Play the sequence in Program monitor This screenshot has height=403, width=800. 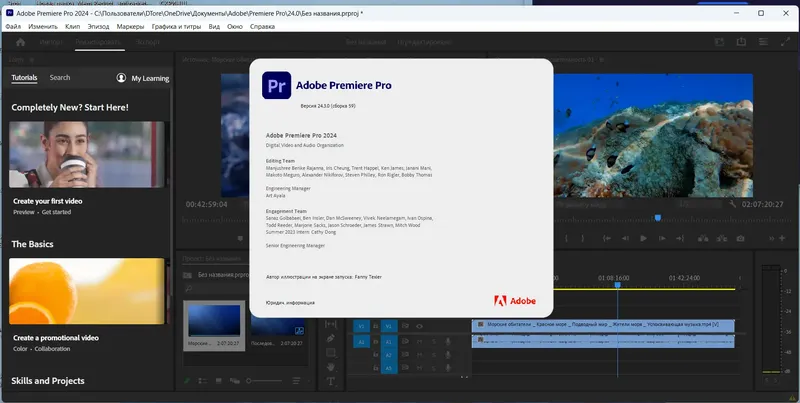pos(643,238)
